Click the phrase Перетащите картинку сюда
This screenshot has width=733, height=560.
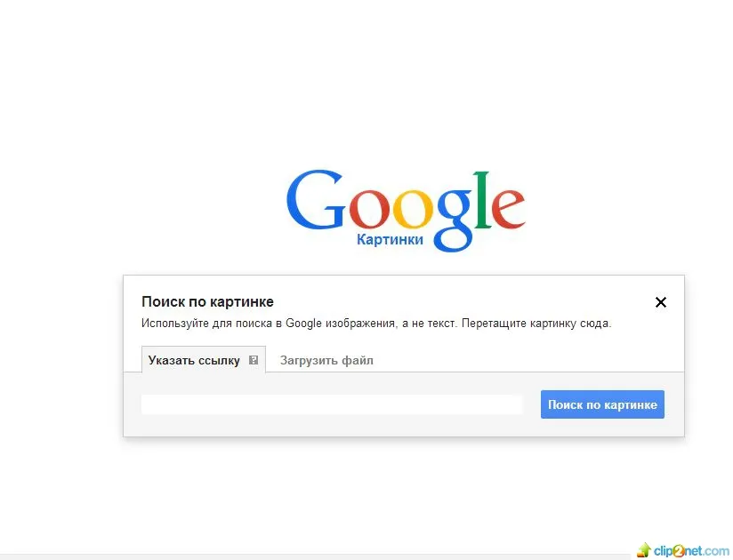pyautogui.click(x=536, y=324)
